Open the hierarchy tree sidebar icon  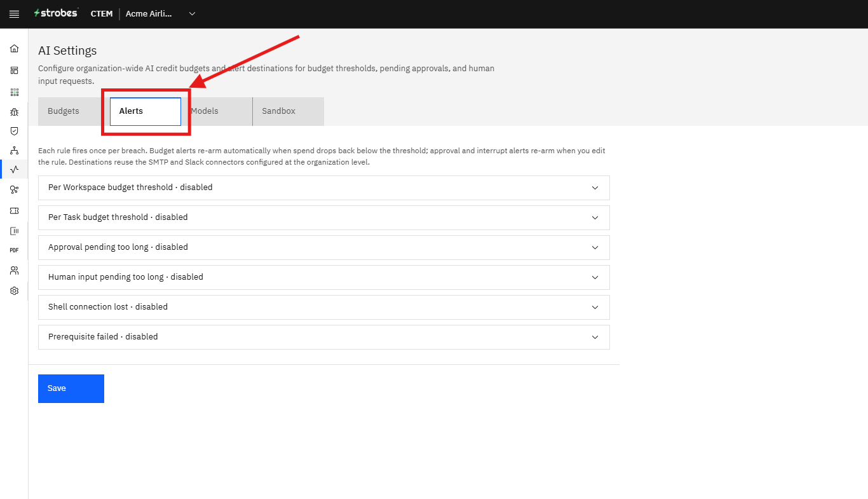tap(14, 151)
